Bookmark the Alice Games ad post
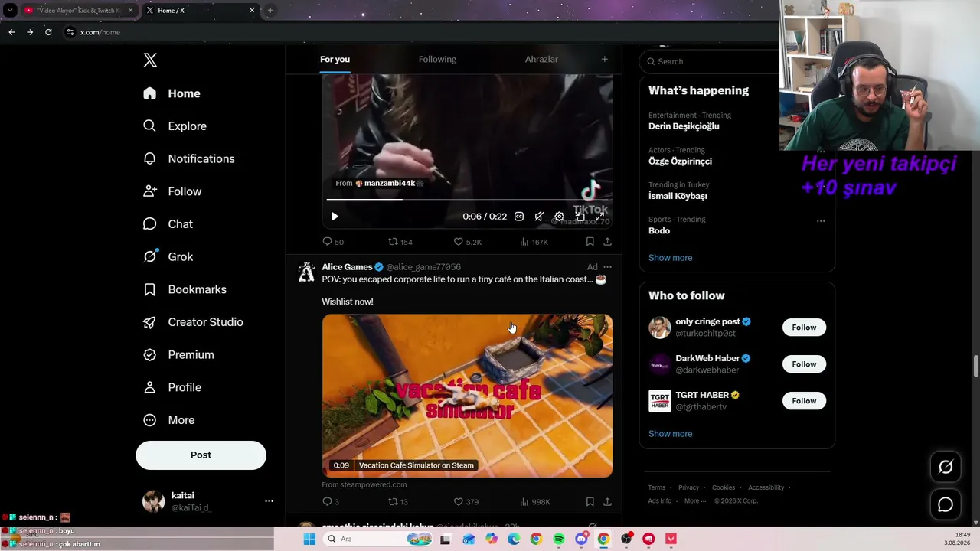Viewport: 980px width, 551px height. click(x=590, y=502)
